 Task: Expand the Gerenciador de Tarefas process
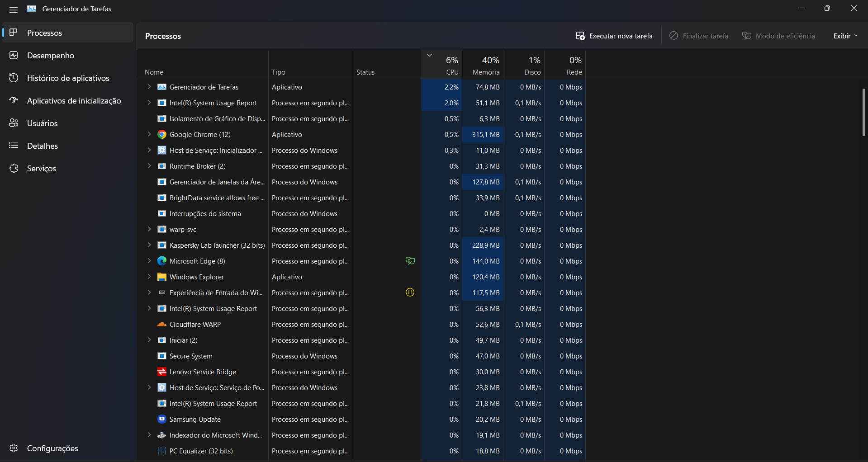[149, 87]
